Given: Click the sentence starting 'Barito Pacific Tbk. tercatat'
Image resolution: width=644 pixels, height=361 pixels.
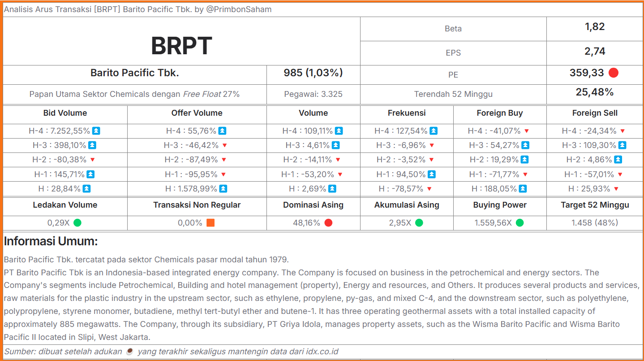Looking at the screenshot, I should [146, 259].
